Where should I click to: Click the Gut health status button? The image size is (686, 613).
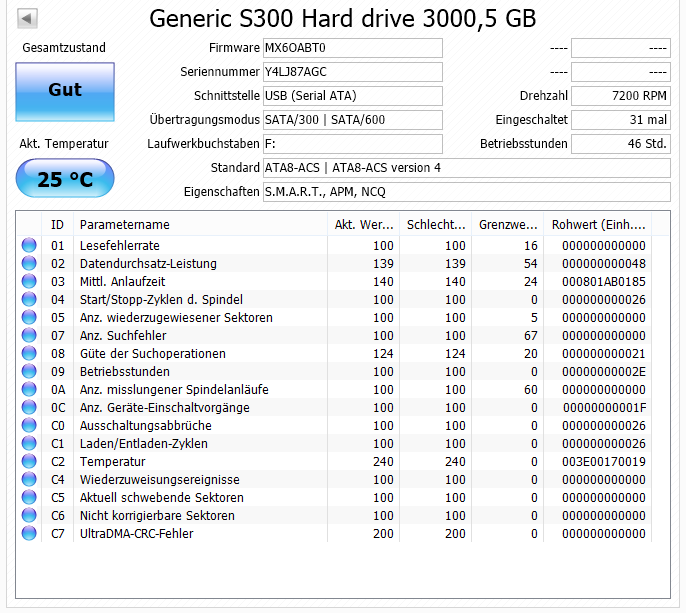[65, 91]
